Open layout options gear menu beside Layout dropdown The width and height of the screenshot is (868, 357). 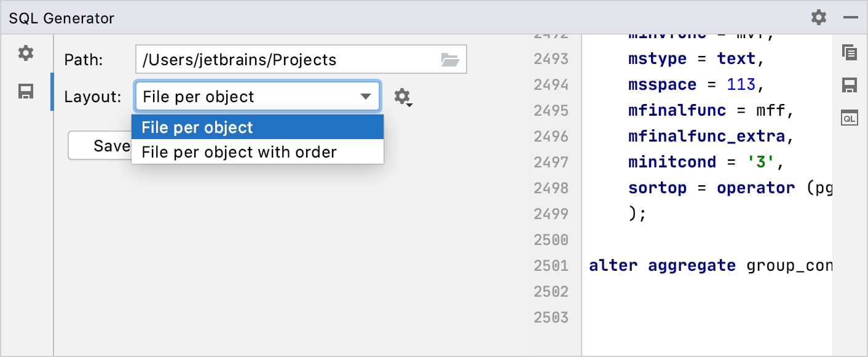click(402, 97)
